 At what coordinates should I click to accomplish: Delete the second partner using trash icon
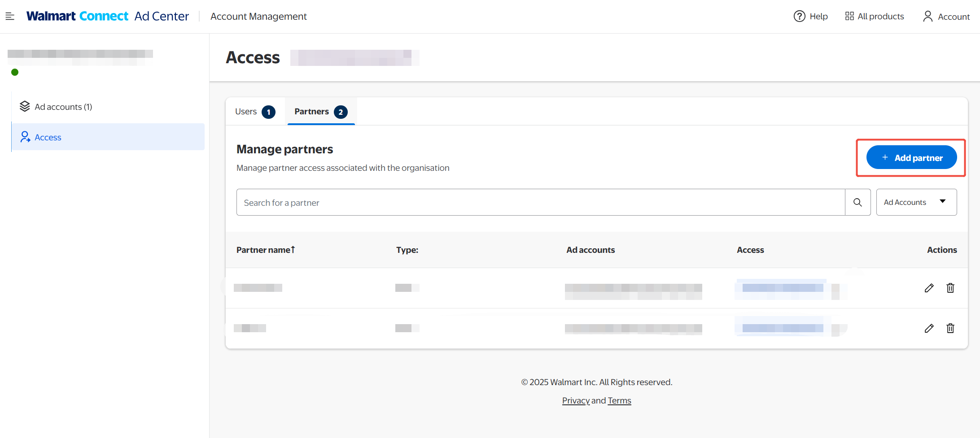(x=950, y=328)
